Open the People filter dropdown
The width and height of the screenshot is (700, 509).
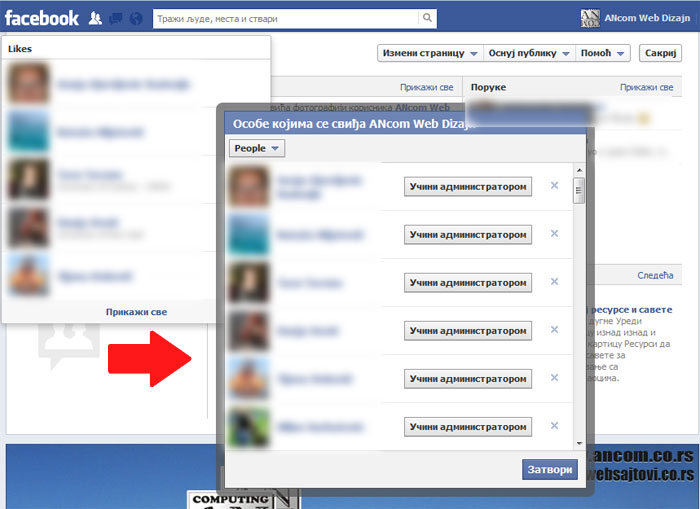257,148
